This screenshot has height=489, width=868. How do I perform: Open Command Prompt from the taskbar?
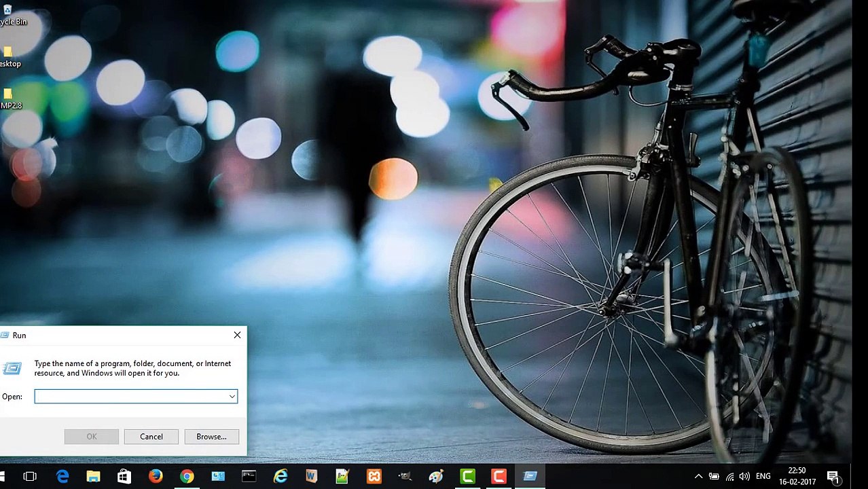(x=249, y=477)
